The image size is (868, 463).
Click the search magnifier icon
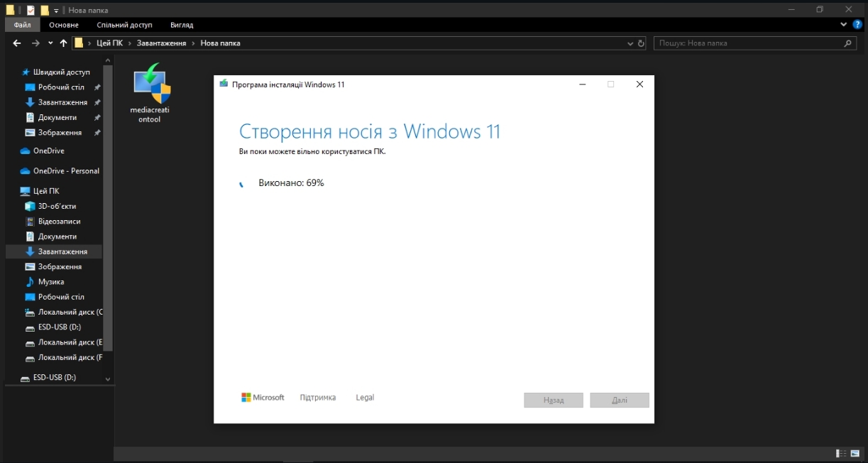(848, 43)
